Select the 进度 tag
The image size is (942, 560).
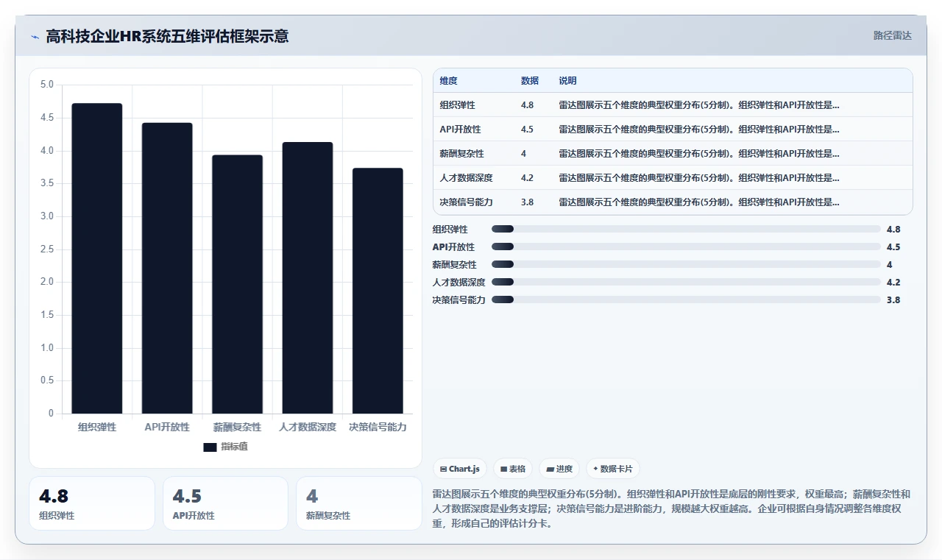click(559, 469)
